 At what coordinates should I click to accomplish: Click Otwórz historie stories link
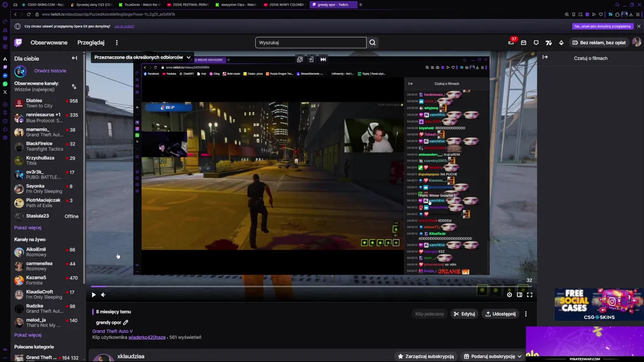click(x=50, y=71)
